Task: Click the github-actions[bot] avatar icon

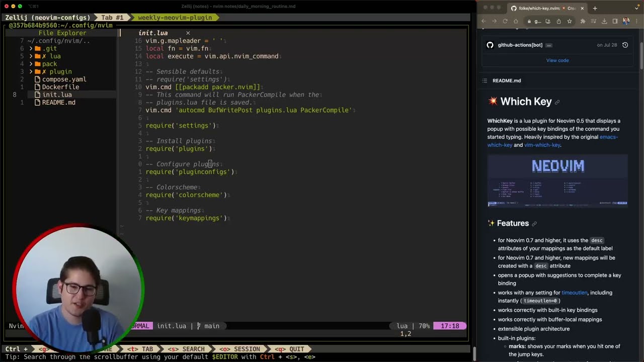Action: pos(490,45)
